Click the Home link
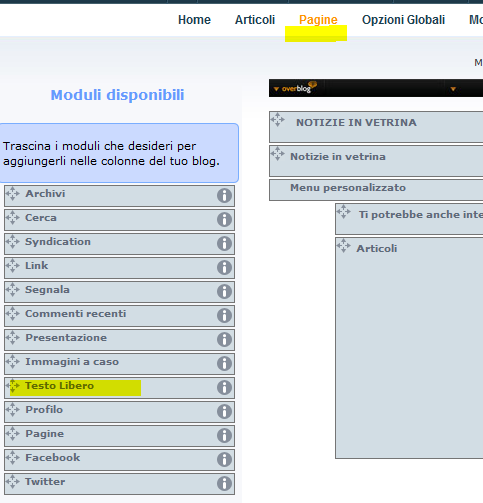The image size is (483, 503). pyautogui.click(x=194, y=20)
